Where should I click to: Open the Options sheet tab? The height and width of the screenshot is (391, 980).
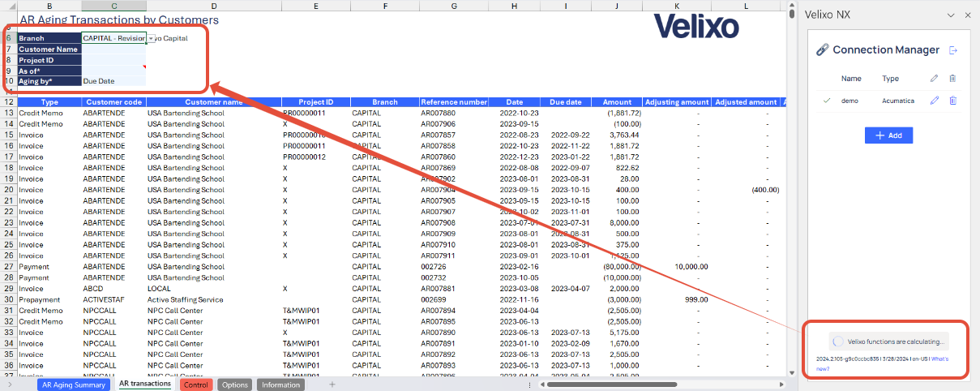(x=235, y=385)
